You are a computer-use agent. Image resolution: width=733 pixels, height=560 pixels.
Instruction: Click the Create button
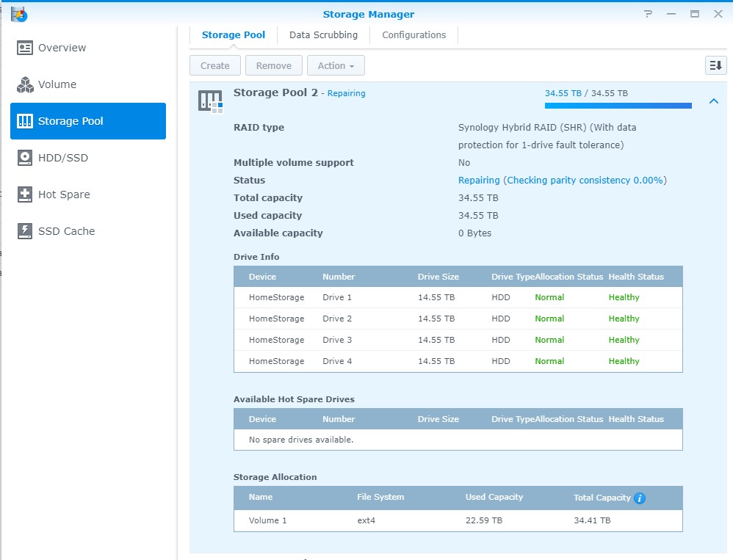(215, 65)
